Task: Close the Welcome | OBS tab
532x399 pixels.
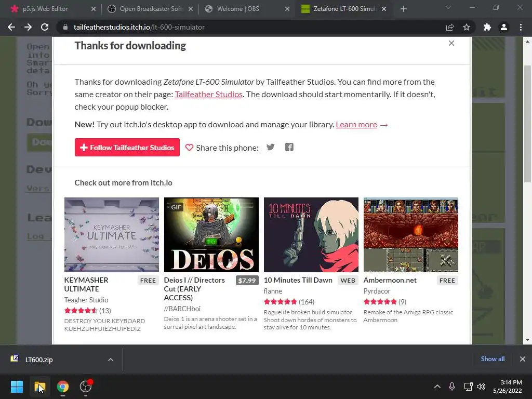Action: (287, 9)
